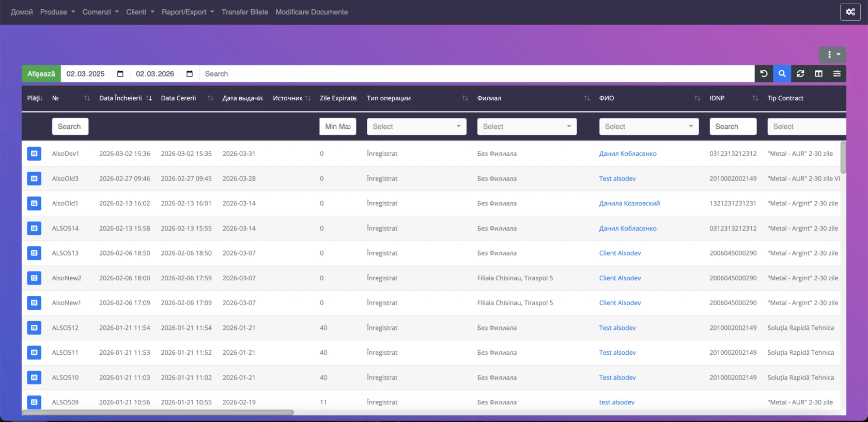
Task: Open the settings gears button in navbar
Action: pos(850,12)
